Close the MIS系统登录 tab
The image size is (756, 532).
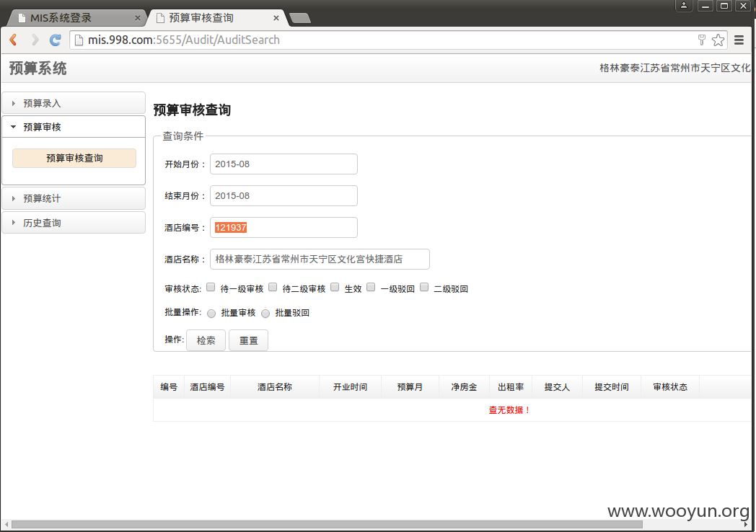137,18
